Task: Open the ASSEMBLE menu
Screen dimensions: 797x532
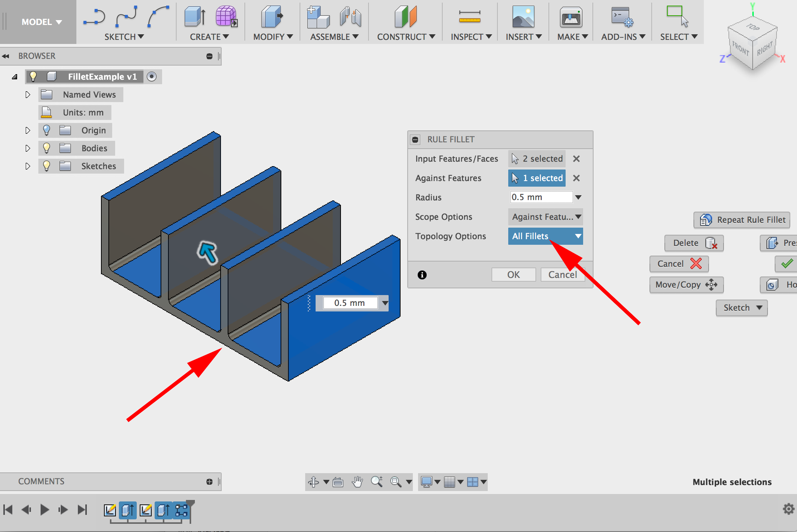Action: pos(334,37)
